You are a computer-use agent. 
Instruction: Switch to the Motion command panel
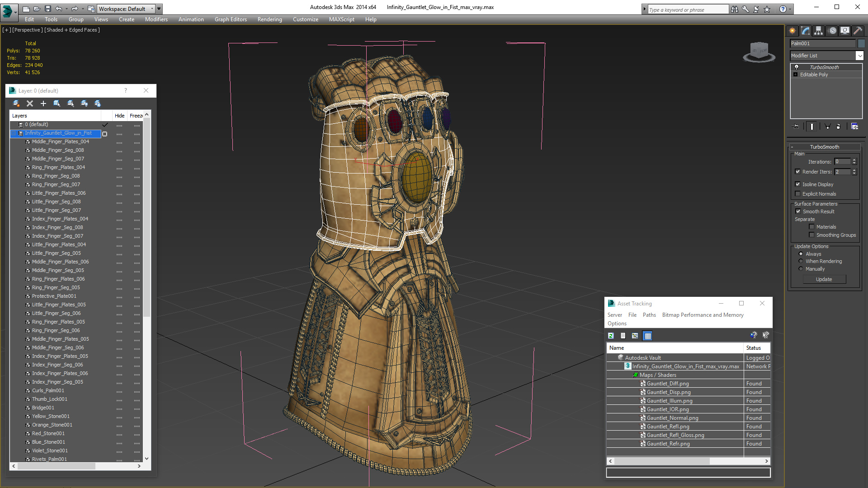pos(832,31)
